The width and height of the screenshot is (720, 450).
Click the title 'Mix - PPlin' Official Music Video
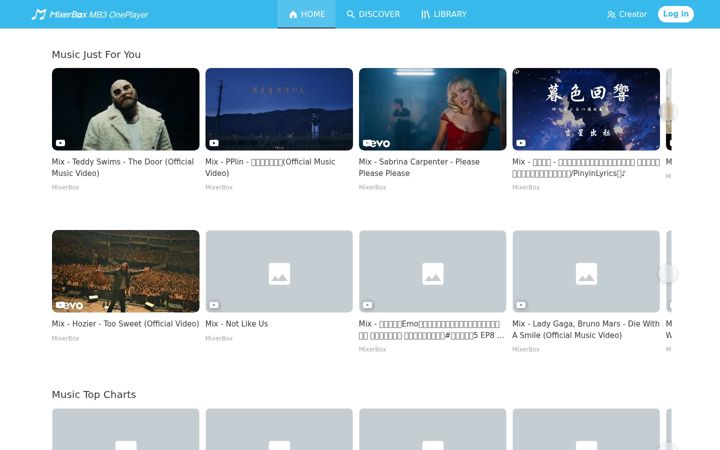tap(270, 167)
